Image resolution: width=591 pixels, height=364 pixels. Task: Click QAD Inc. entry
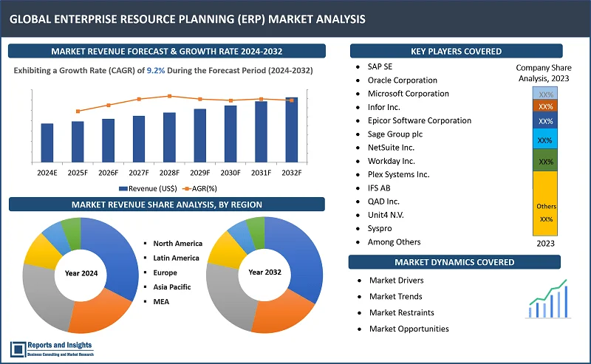383,202
